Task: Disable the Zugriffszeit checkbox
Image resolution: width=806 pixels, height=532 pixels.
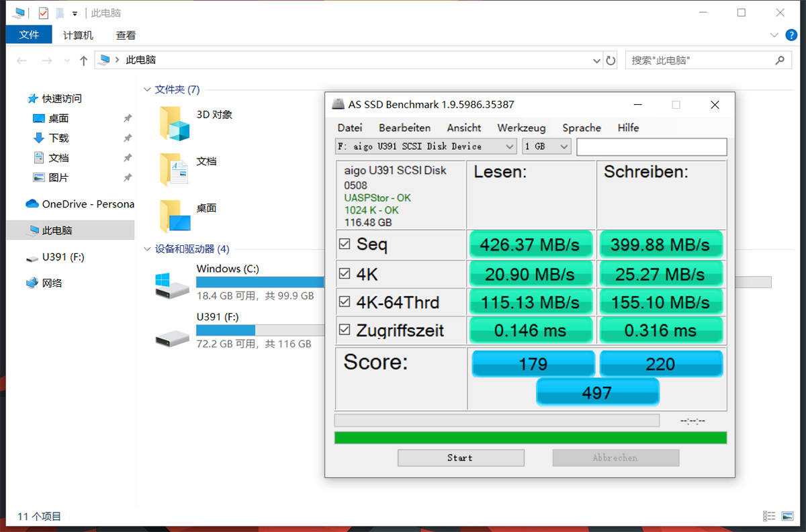Action: [x=345, y=330]
